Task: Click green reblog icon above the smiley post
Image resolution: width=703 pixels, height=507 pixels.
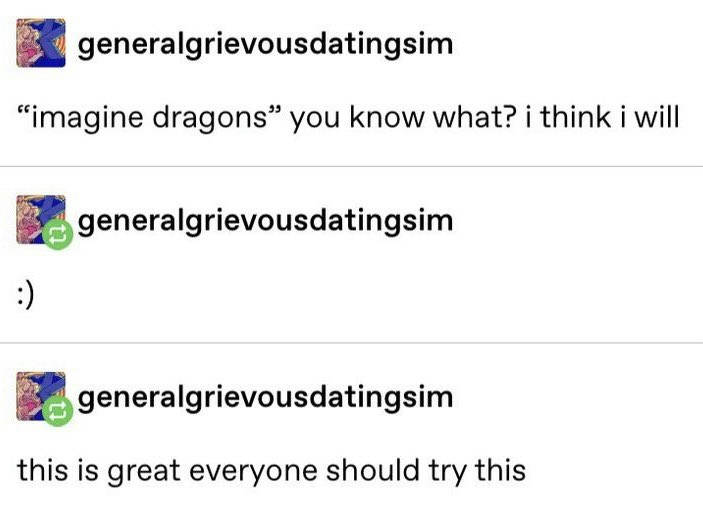Action: click(58, 234)
